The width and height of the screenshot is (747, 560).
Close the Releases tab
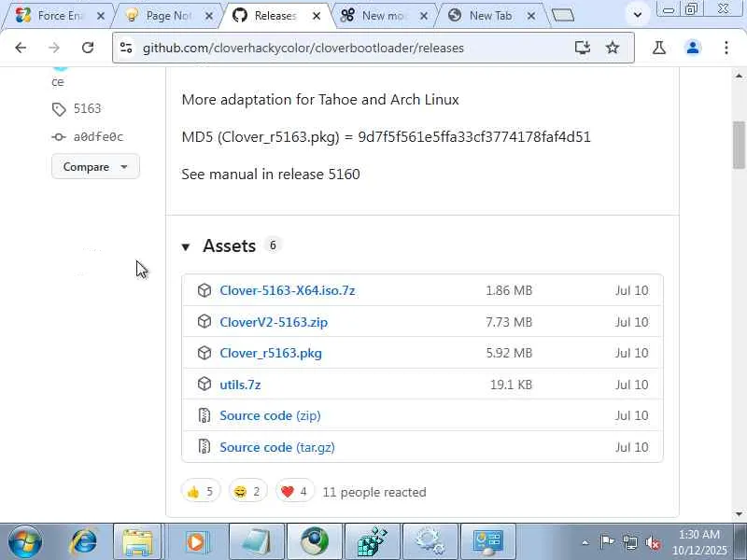317,16
